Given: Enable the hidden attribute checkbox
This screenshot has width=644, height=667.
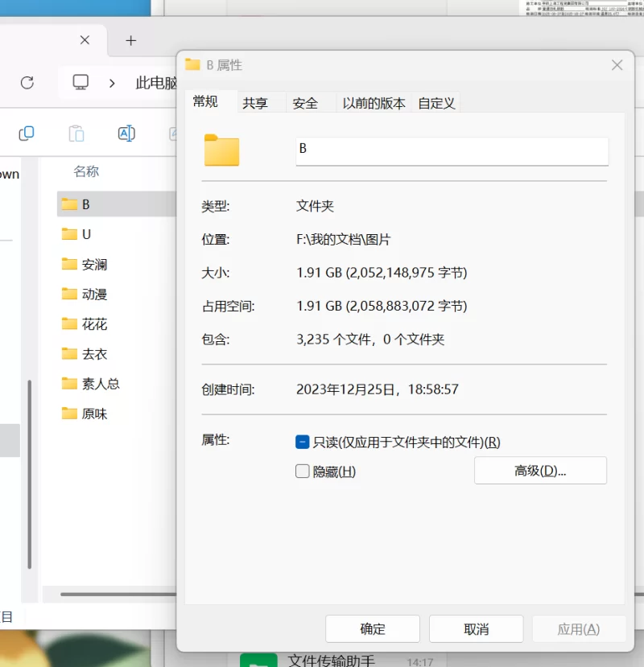Looking at the screenshot, I should coord(303,471).
